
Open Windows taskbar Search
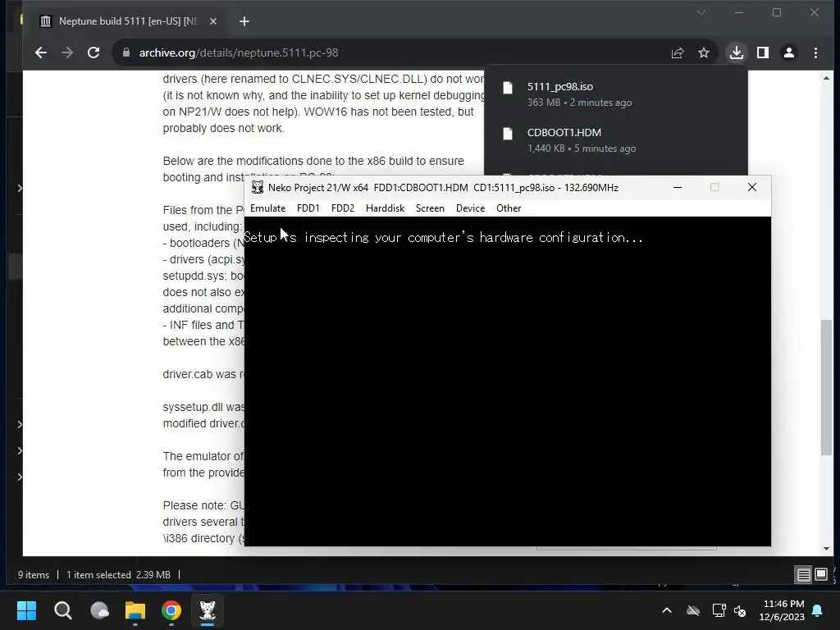tap(63, 610)
